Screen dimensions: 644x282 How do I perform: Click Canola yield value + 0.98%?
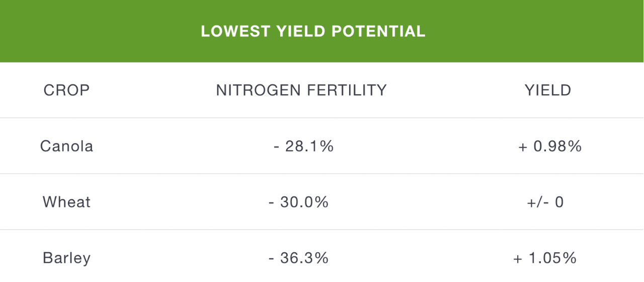click(550, 146)
